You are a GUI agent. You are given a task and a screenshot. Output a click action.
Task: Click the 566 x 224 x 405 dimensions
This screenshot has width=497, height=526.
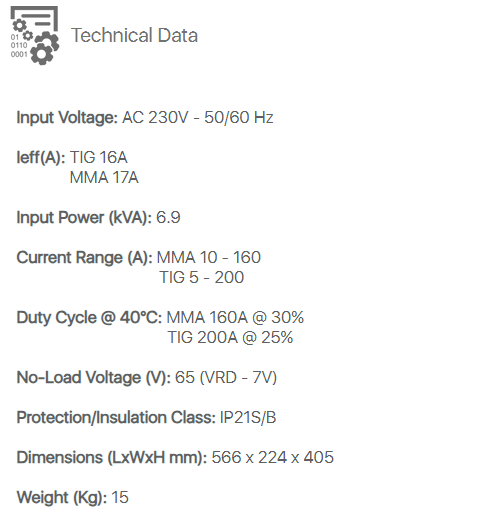click(x=273, y=458)
